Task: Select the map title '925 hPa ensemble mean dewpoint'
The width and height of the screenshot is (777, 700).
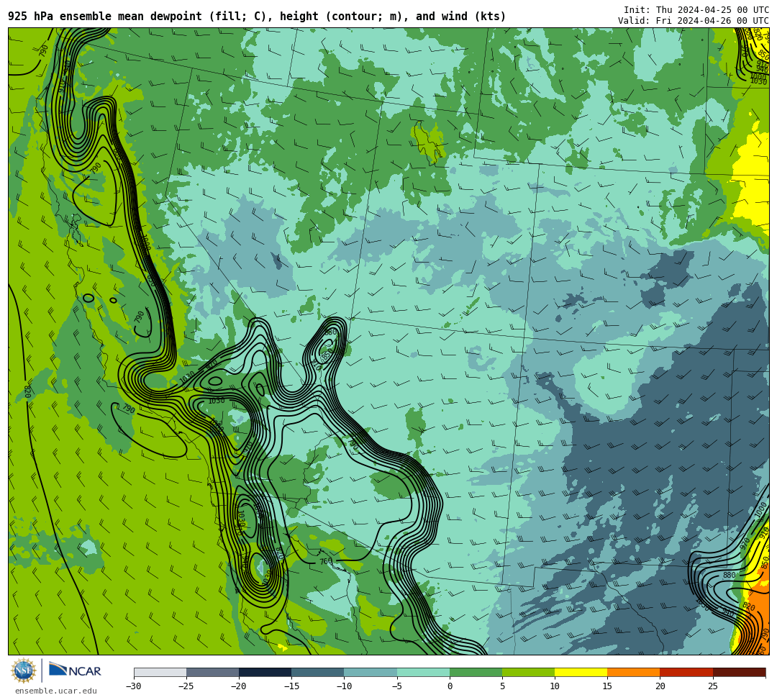Action: click(x=105, y=17)
